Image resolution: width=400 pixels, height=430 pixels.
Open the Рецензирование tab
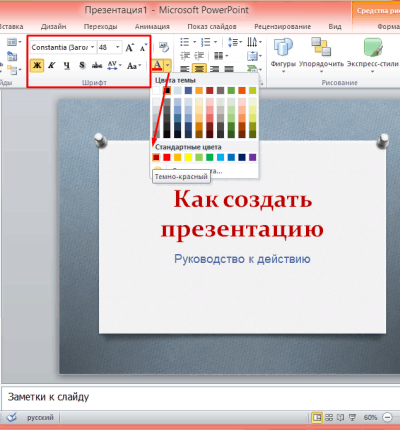pos(282,27)
